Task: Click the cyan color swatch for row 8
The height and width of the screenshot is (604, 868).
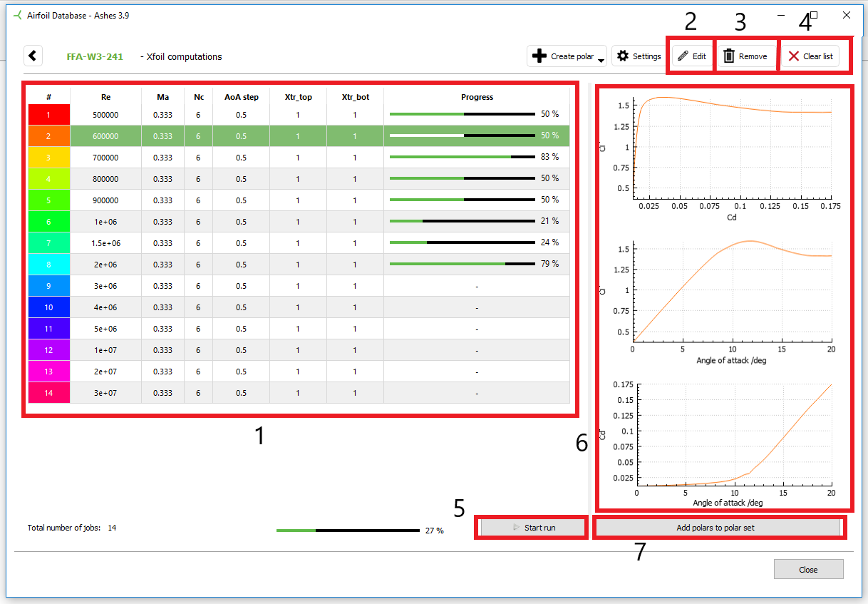Action: (x=49, y=265)
